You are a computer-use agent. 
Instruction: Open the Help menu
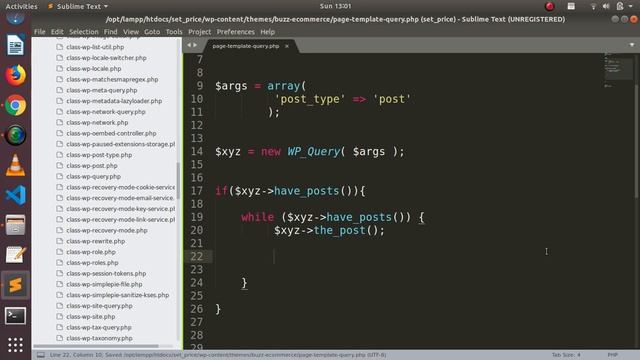click(x=267, y=32)
